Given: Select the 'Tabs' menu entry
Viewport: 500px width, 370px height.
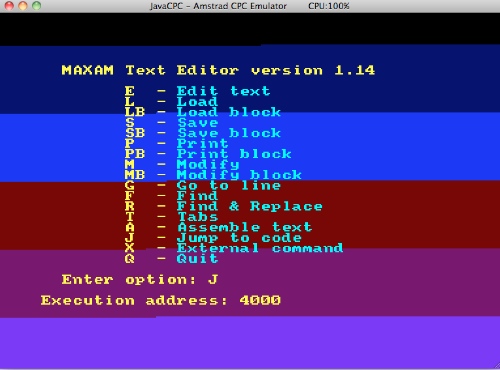Looking at the screenshot, I should tap(197, 217).
